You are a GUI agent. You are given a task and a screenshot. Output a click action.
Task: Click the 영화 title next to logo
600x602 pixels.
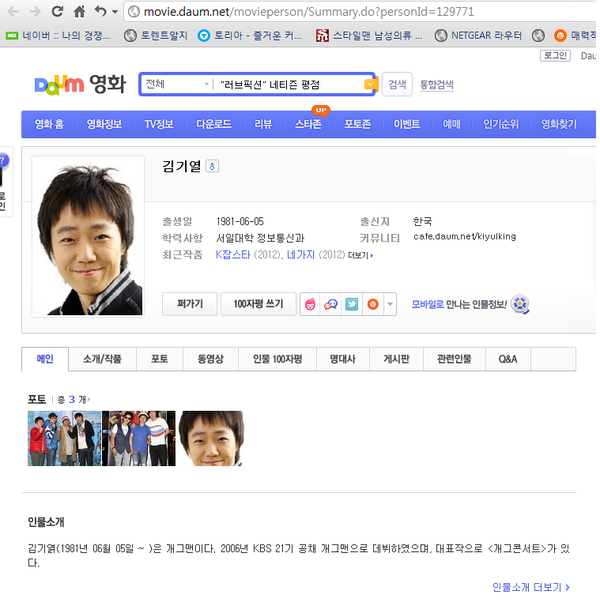tap(108, 84)
